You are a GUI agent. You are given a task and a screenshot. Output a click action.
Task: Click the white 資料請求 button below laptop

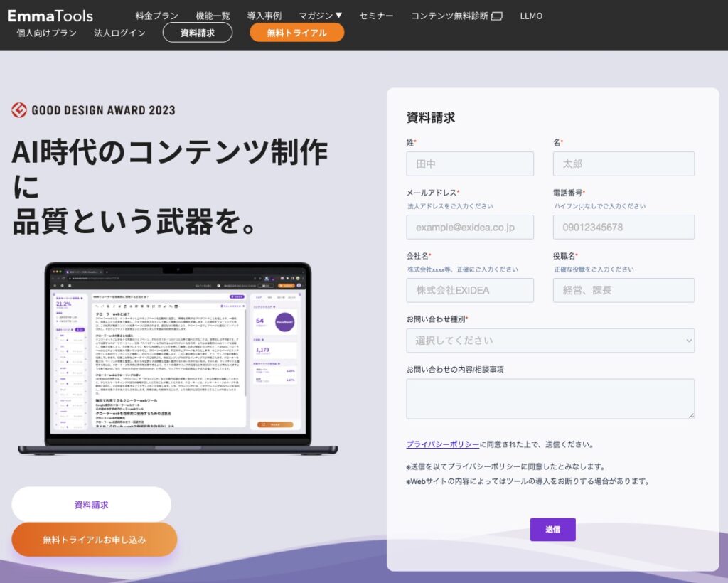tap(92, 505)
